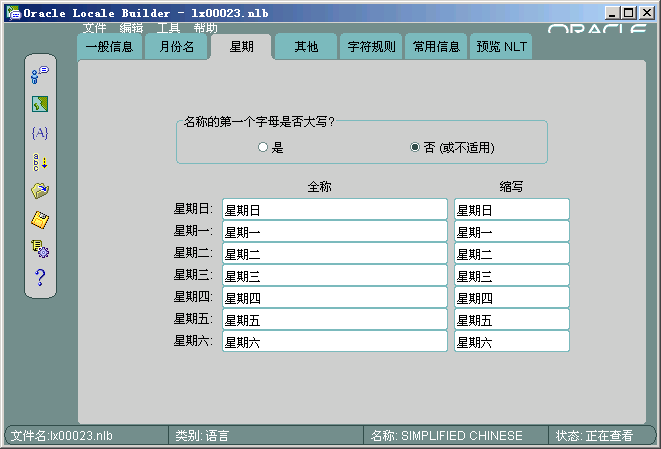Select the Linguistic Sort abc icon
Viewport: 661px width, 449px height.
40,161
